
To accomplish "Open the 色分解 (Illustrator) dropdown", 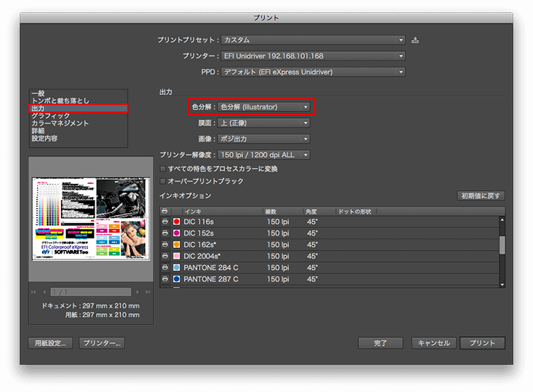I will [264, 107].
